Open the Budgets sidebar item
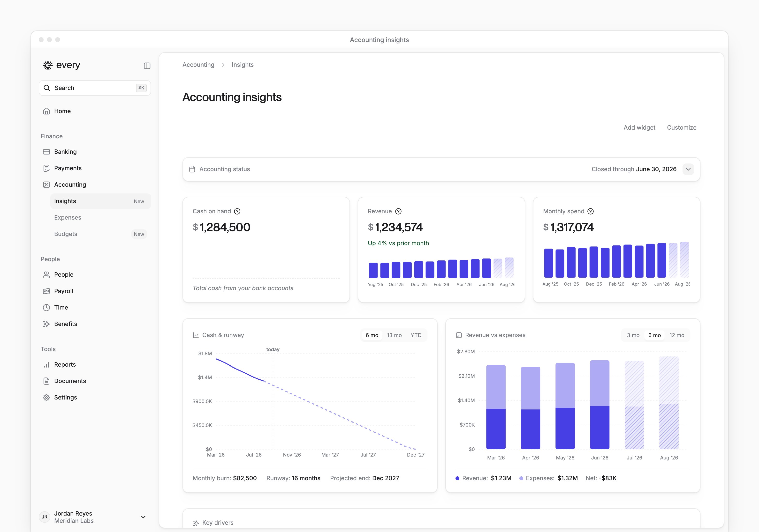The width and height of the screenshot is (759, 532). [x=100, y=234]
